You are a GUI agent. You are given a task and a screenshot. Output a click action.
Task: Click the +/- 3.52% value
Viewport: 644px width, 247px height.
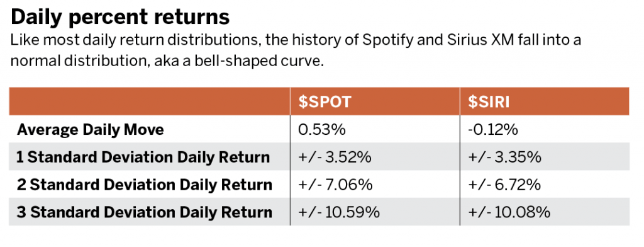pyautogui.click(x=335, y=158)
